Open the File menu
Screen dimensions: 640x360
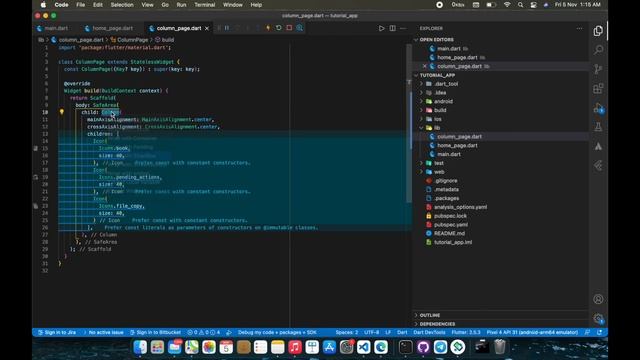80,5
